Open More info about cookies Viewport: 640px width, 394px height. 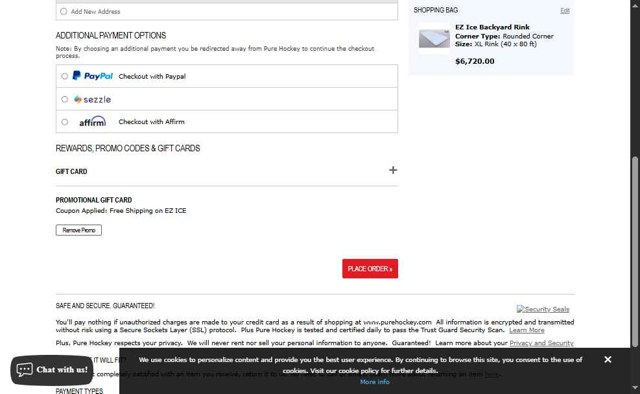(x=375, y=382)
